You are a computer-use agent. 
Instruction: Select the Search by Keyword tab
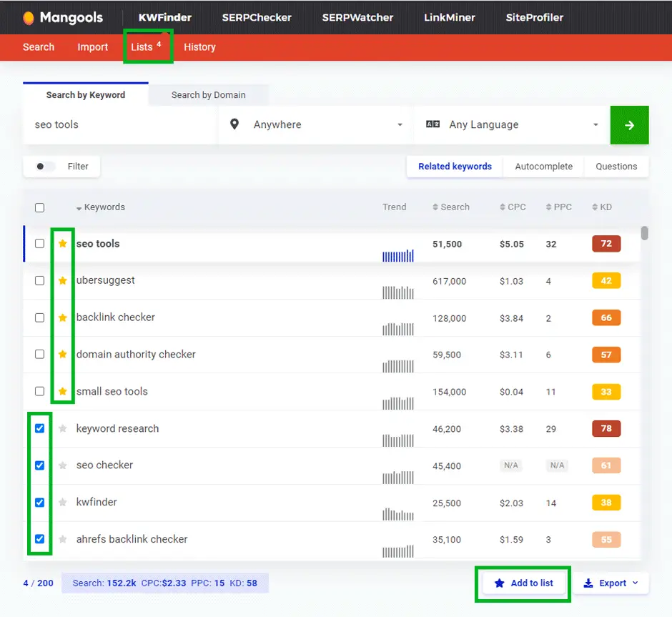(86, 95)
